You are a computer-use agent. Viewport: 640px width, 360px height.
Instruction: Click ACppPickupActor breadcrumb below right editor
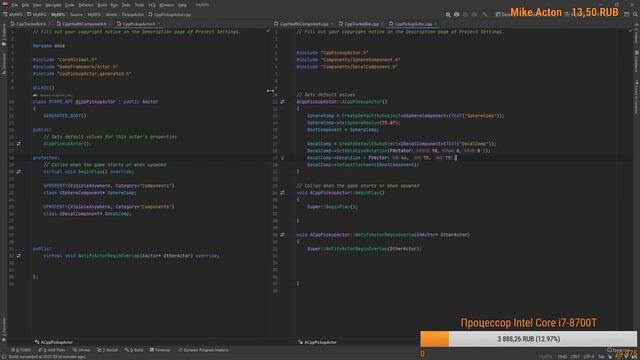click(318, 342)
